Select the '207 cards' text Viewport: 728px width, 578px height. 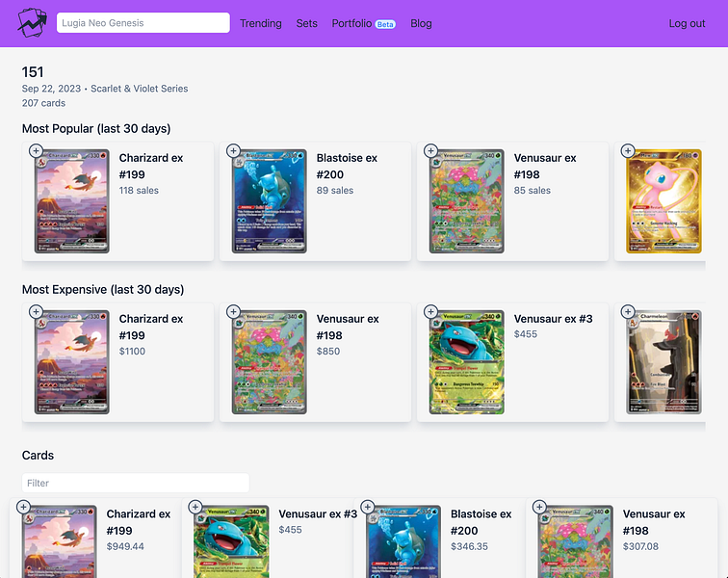coord(43,103)
